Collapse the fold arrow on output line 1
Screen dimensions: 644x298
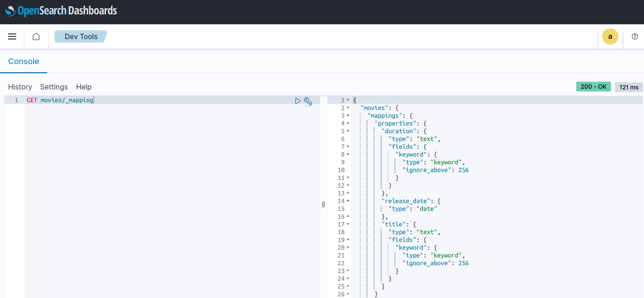[348, 100]
